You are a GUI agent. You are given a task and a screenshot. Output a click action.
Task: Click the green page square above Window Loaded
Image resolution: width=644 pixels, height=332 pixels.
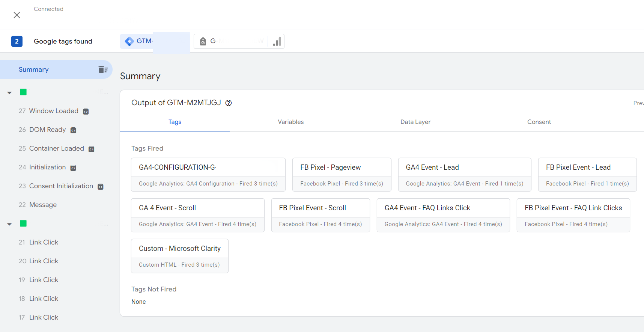pos(23,92)
